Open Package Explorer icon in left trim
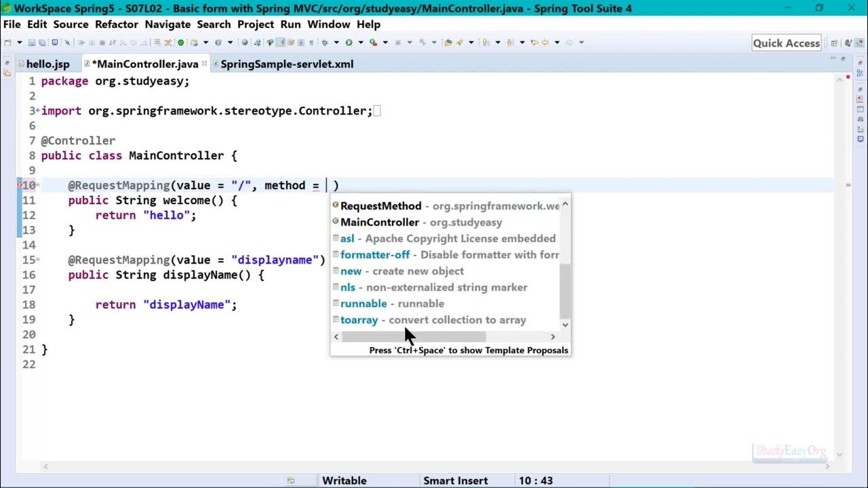 [x=7, y=72]
